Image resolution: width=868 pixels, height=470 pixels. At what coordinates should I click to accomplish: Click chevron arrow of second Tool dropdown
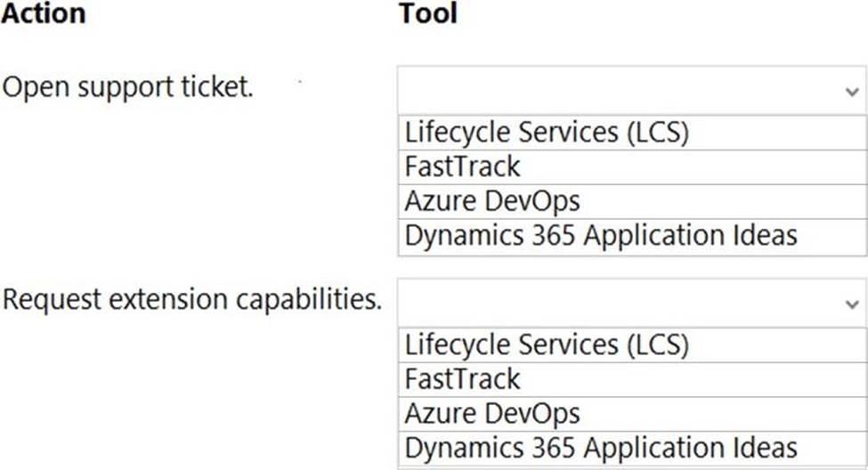pyautogui.click(x=852, y=304)
